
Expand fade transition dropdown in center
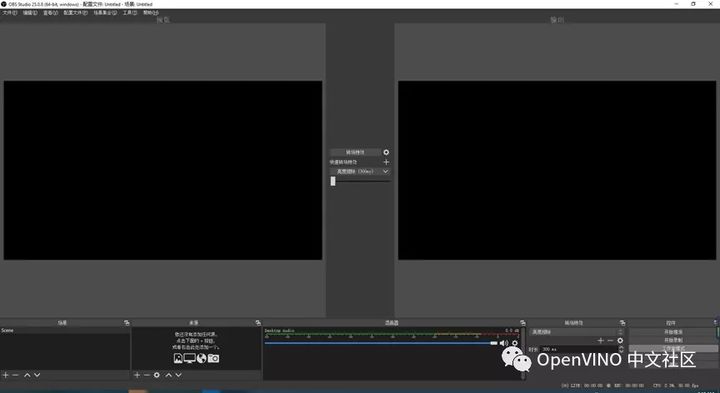(x=360, y=171)
